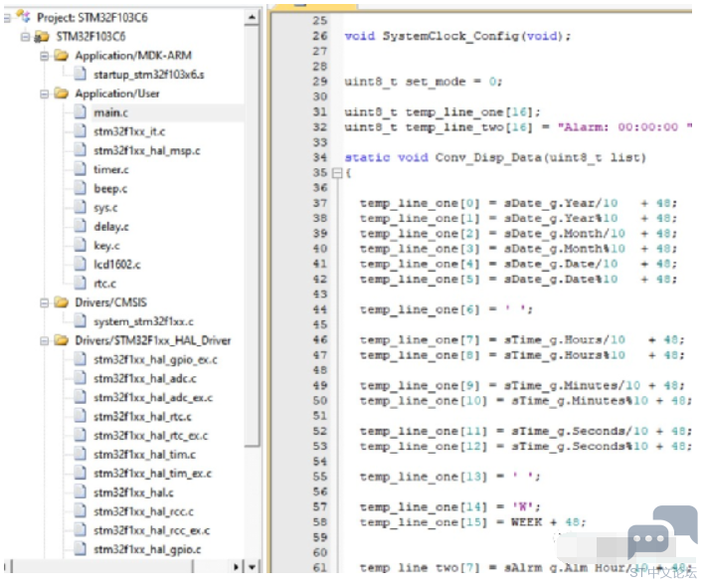Collapse the Drivers/STM32F1xx_HAL_Driver group
Image resolution: width=706 pixels, height=588 pixels.
(44, 340)
